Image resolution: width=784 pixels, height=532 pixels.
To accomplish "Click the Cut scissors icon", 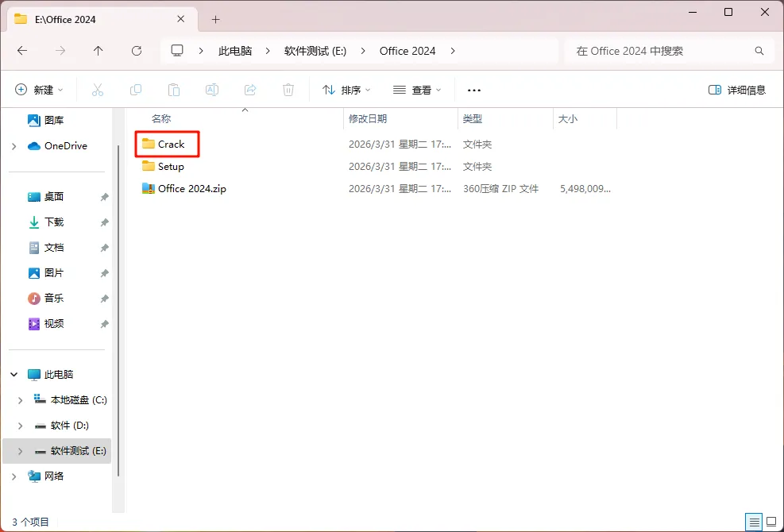I will point(98,90).
